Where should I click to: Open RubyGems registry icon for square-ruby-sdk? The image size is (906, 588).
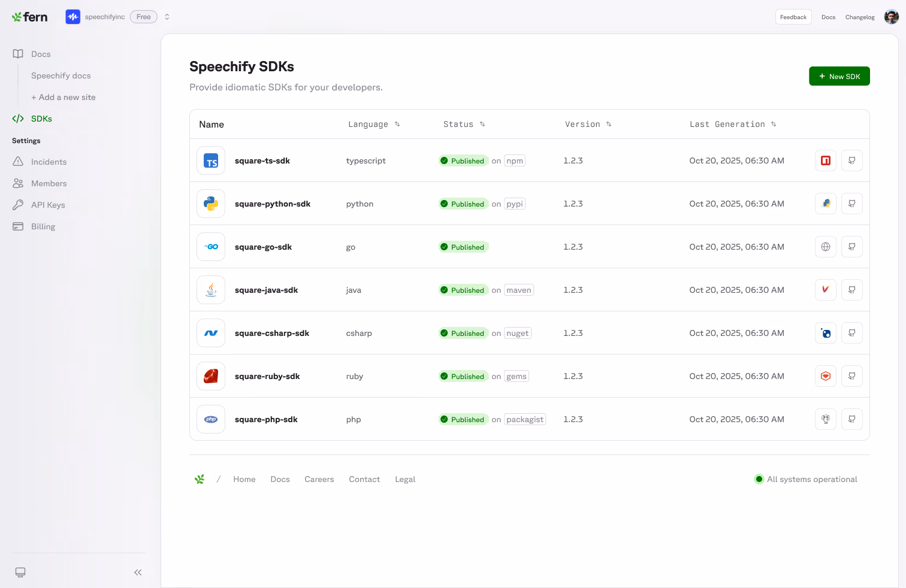coord(826,376)
